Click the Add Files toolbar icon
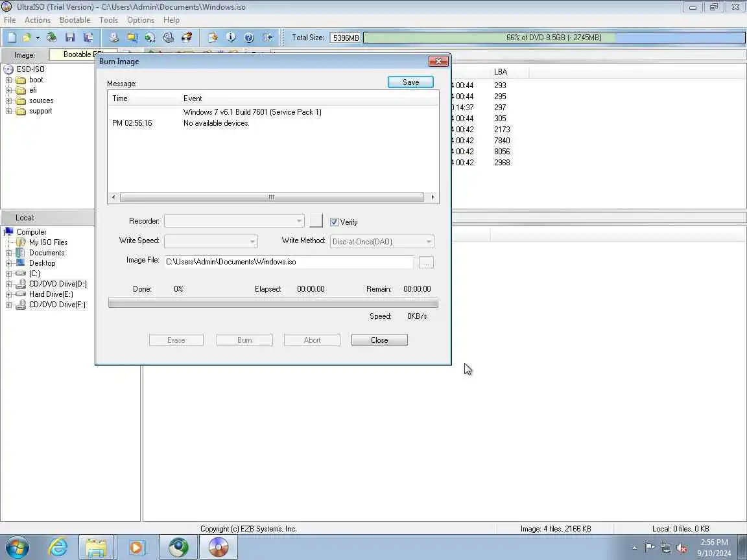The image size is (747, 560). [x=213, y=38]
